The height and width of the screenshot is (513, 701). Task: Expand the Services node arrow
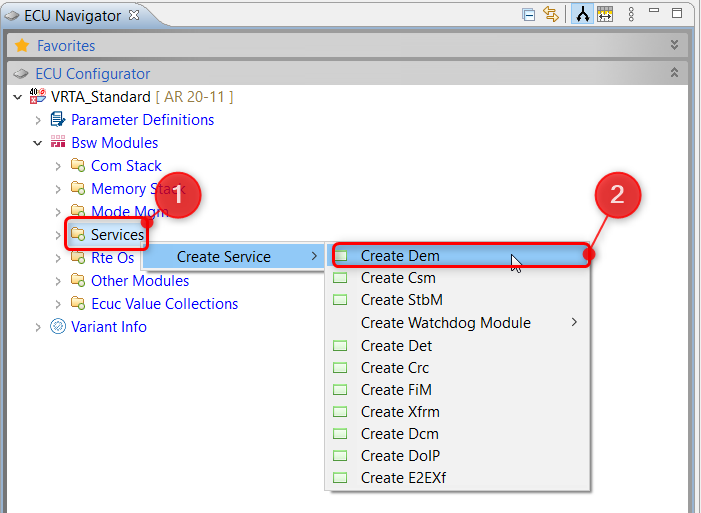(x=58, y=235)
